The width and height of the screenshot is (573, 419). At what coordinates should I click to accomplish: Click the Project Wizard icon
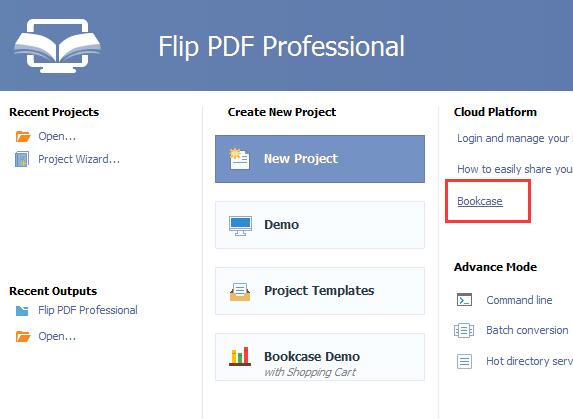coord(22,159)
